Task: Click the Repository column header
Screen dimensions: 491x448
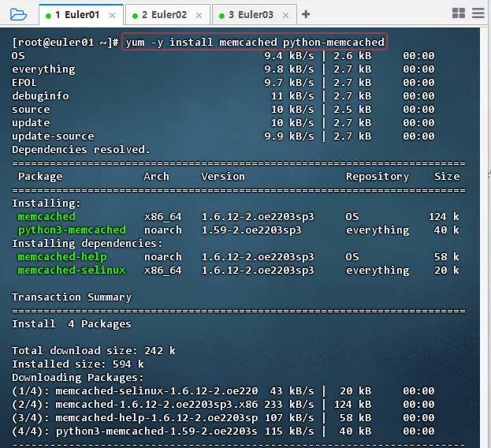Action: pyautogui.click(x=378, y=177)
